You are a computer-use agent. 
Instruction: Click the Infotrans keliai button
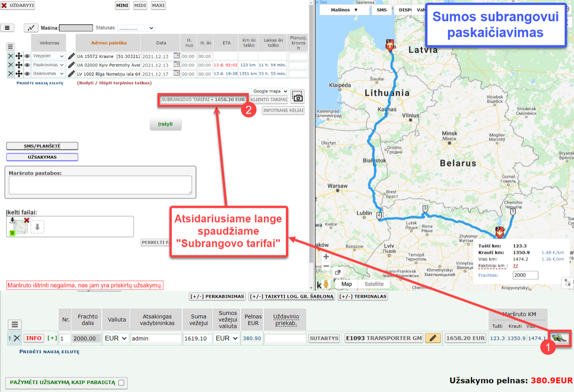coord(283,110)
